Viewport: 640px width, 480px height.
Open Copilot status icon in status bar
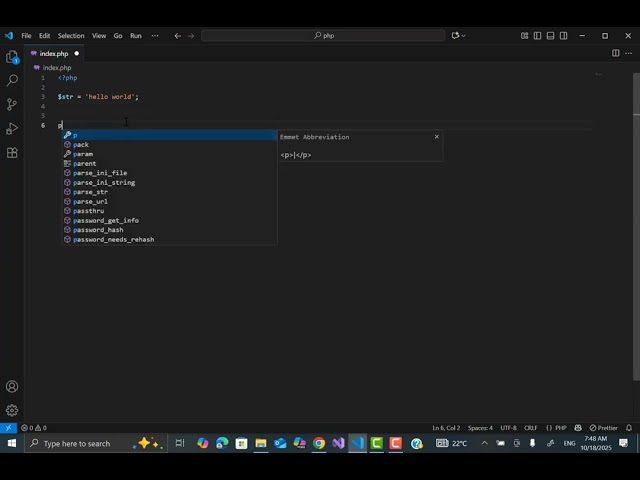(578, 428)
